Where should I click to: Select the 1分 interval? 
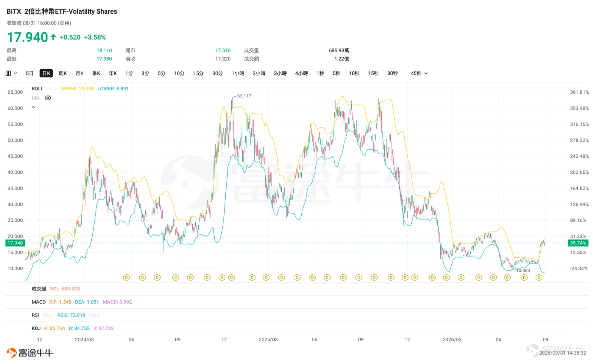129,73
